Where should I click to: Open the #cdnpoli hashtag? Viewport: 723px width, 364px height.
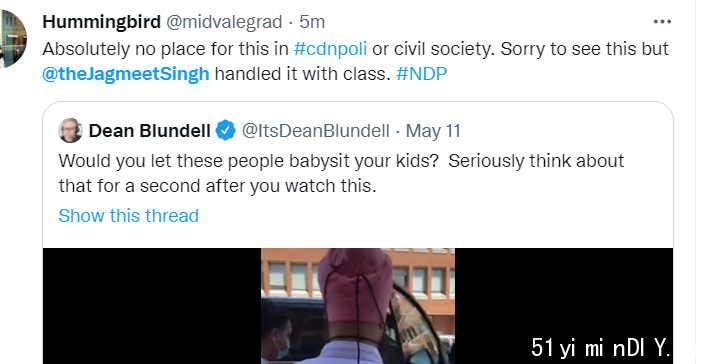(330, 49)
